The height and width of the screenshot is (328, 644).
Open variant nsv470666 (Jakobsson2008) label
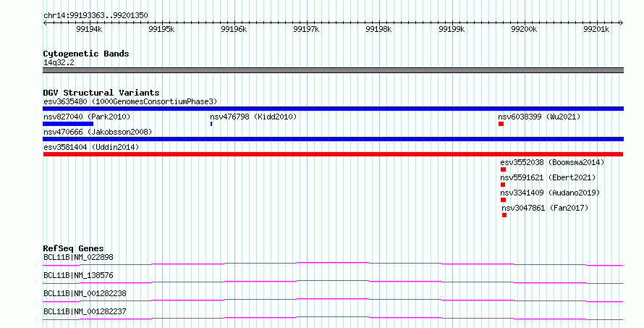point(98,132)
